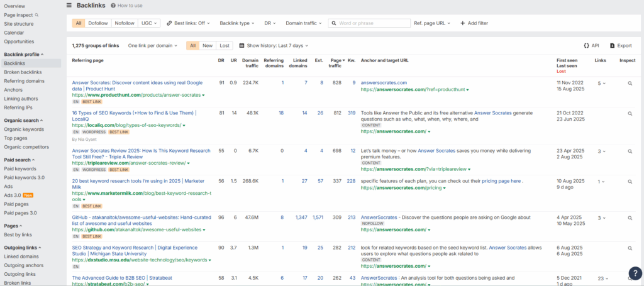Inspect the Marketer Milk backlink row
Screen dimensions: 644x286
tap(630, 182)
